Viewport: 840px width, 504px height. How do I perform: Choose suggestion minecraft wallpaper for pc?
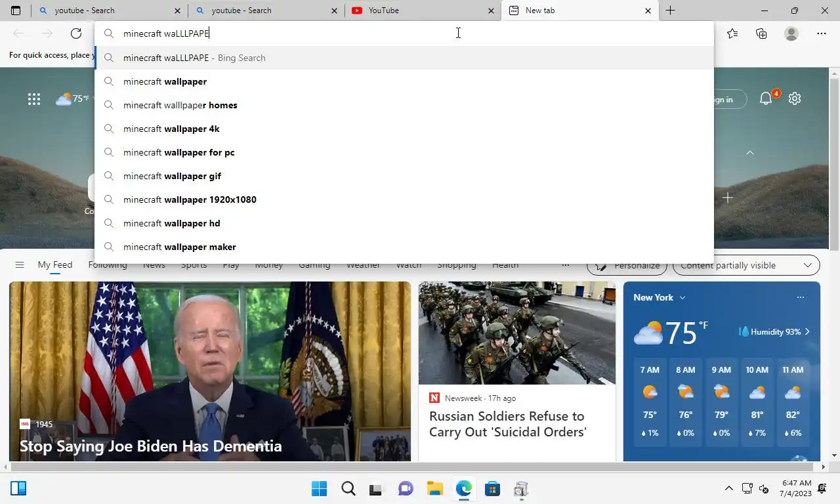[404, 152]
